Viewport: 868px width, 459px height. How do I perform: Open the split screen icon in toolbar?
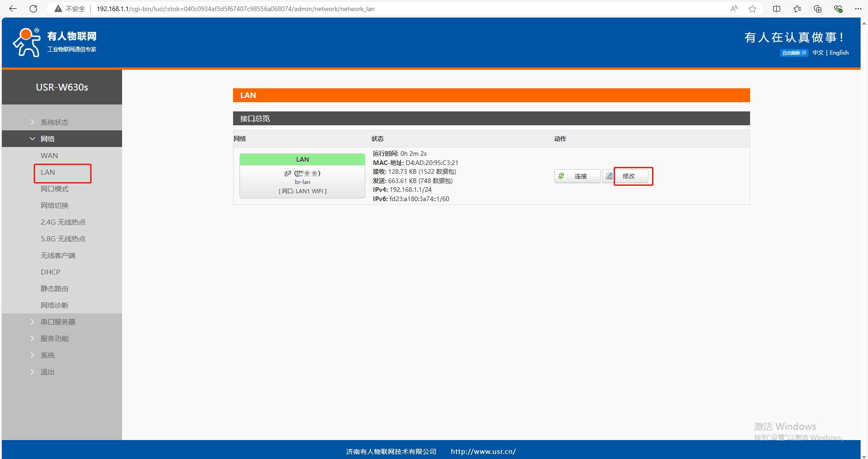click(777, 9)
